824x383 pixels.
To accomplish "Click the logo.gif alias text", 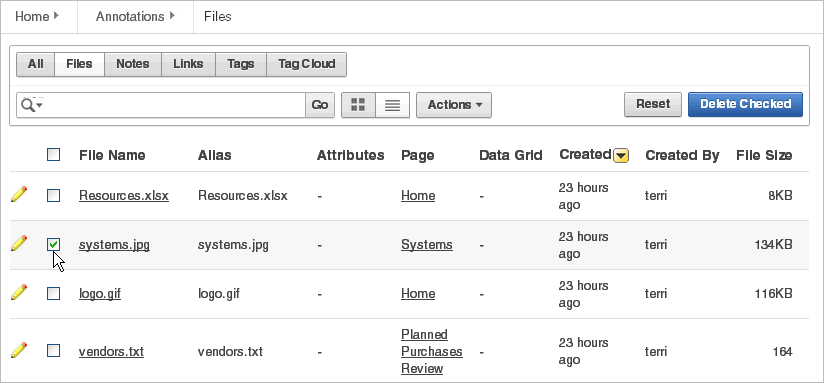I will 219,293.
